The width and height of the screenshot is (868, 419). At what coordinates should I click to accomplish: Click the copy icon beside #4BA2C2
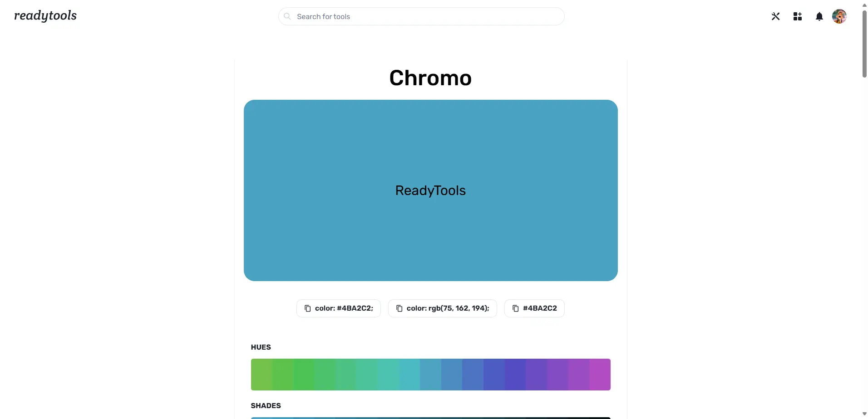click(x=515, y=308)
